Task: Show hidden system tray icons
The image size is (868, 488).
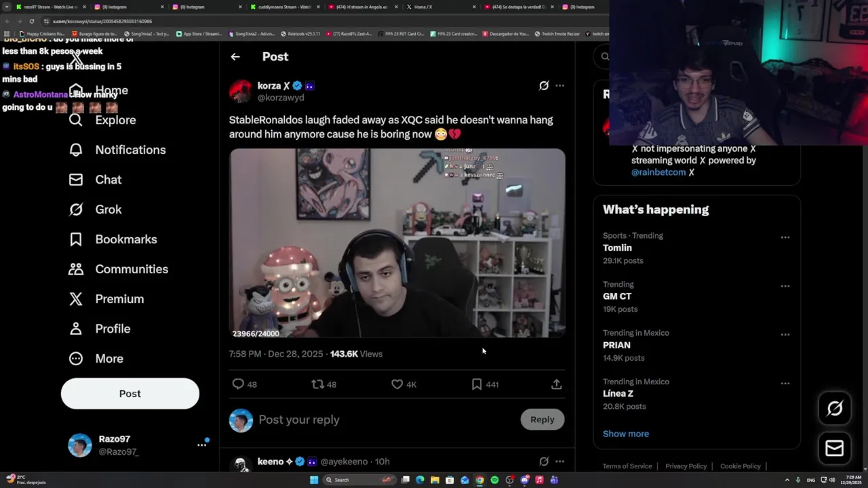Action: (x=787, y=480)
